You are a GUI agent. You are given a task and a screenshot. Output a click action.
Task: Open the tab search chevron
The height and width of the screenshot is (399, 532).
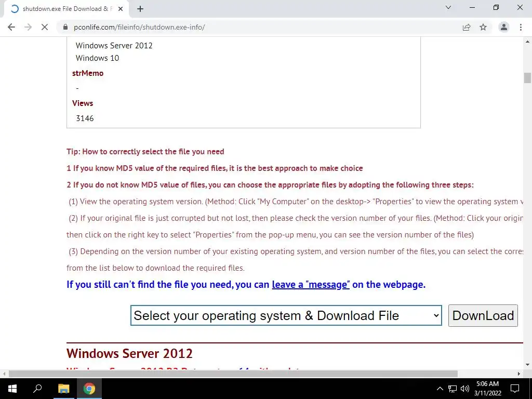pyautogui.click(x=448, y=7)
